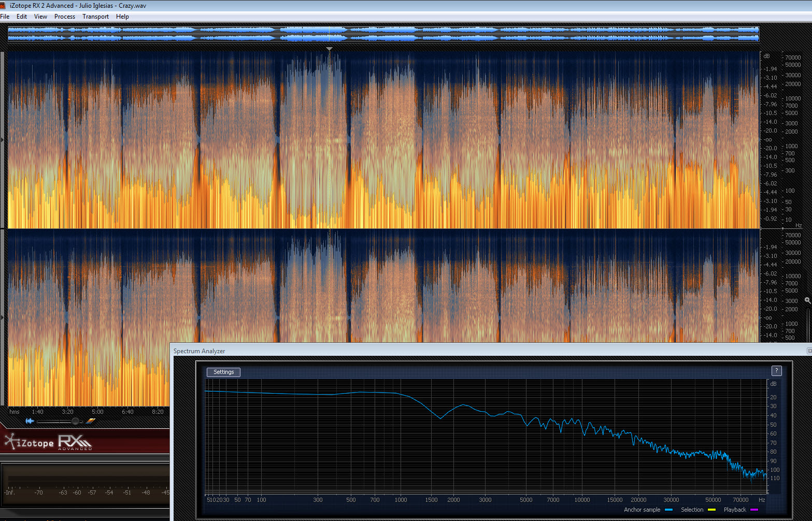Click the frequency zoom magnifier icon
The height and width of the screenshot is (521, 812).
[x=807, y=300]
